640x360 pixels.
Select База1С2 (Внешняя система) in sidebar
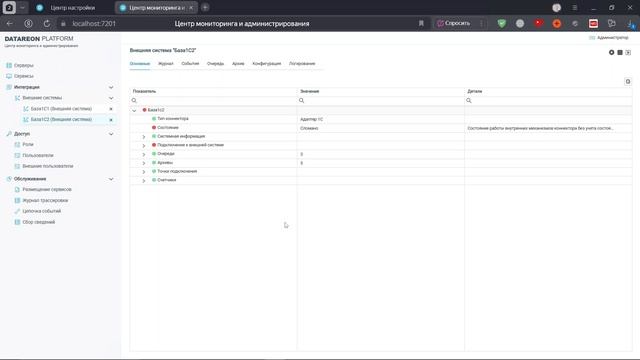coord(61,120)
